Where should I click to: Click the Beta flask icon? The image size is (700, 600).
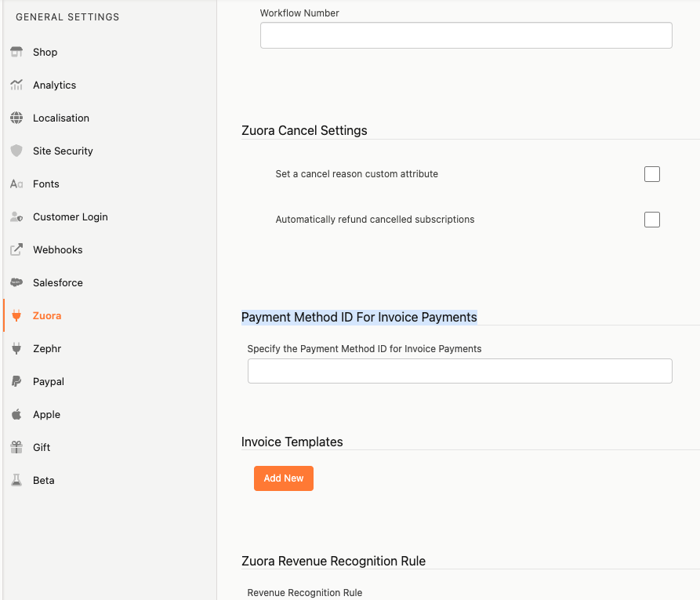[x=16, y=480]
